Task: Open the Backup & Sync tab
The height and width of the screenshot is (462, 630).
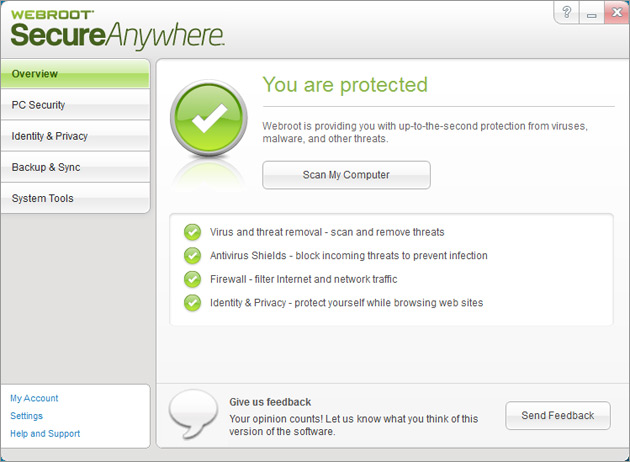Action: point(75,167)
